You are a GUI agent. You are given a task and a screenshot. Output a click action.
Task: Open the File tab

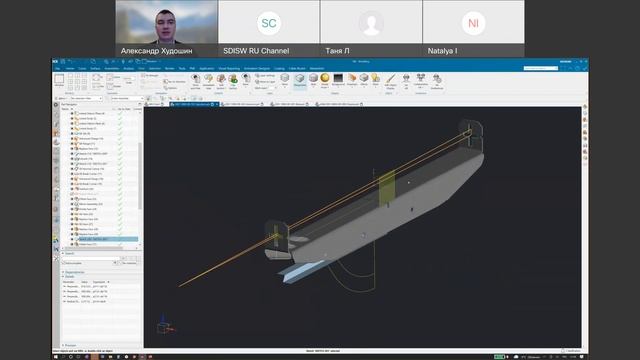click(58, 69)
